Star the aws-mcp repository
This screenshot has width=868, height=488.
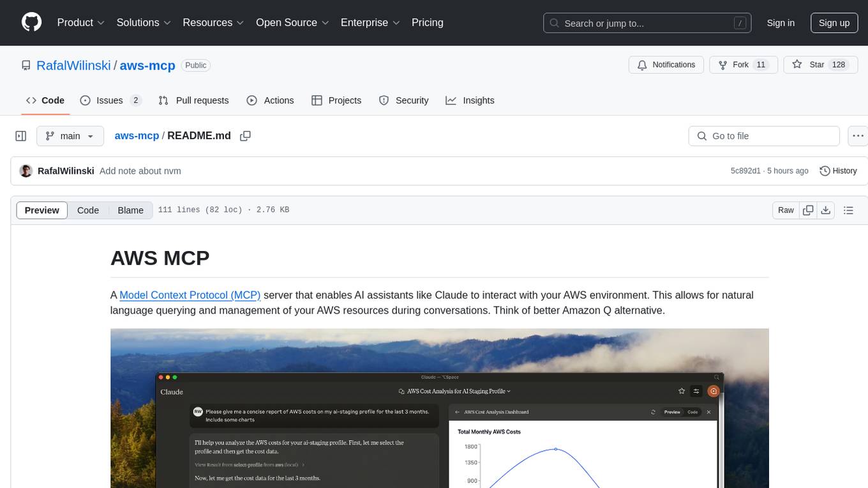[x=810, y=65]
